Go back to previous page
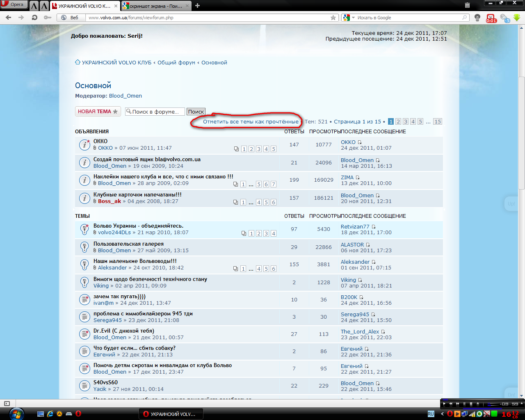The width and height of the screenshot is (525, 420). point(9,18)
